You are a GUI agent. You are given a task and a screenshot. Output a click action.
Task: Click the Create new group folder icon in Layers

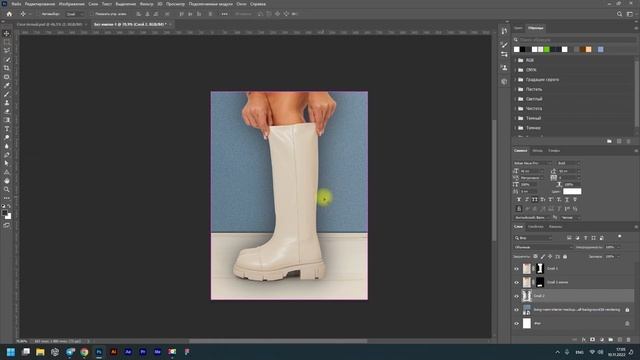[x=611, y=340]
